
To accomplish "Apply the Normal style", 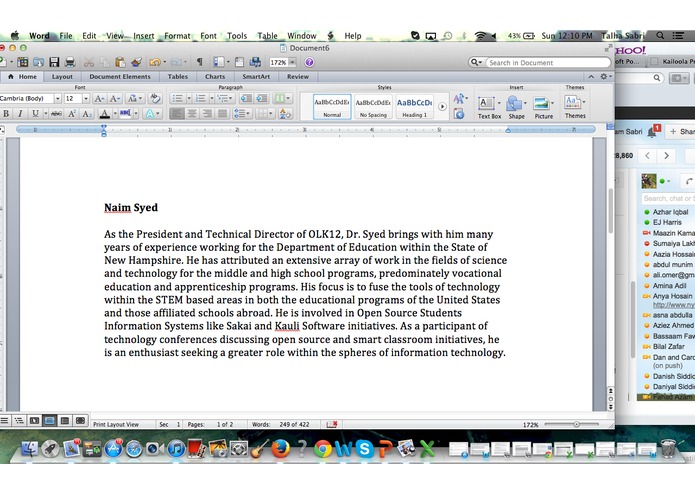I will click(x=332, y=107).
